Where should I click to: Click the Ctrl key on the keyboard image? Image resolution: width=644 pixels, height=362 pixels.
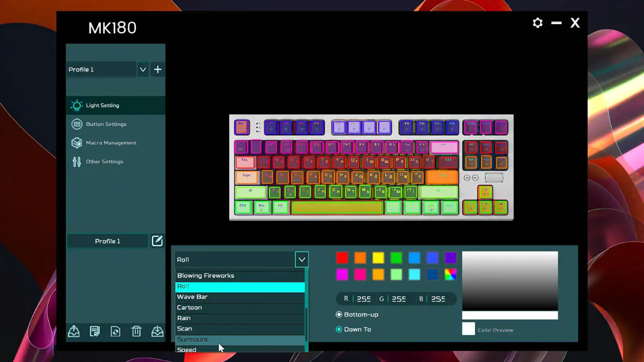(x=243, y=207)
